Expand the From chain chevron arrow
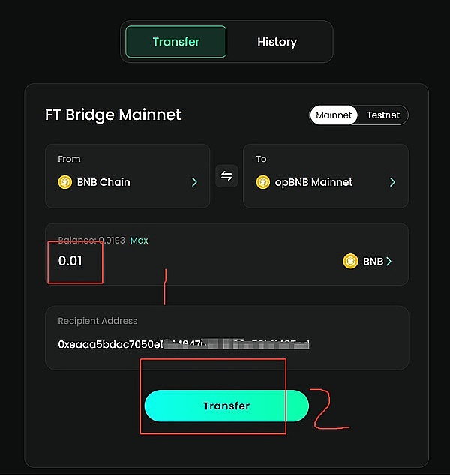The image size is (450, 476). tap(194, 182)
